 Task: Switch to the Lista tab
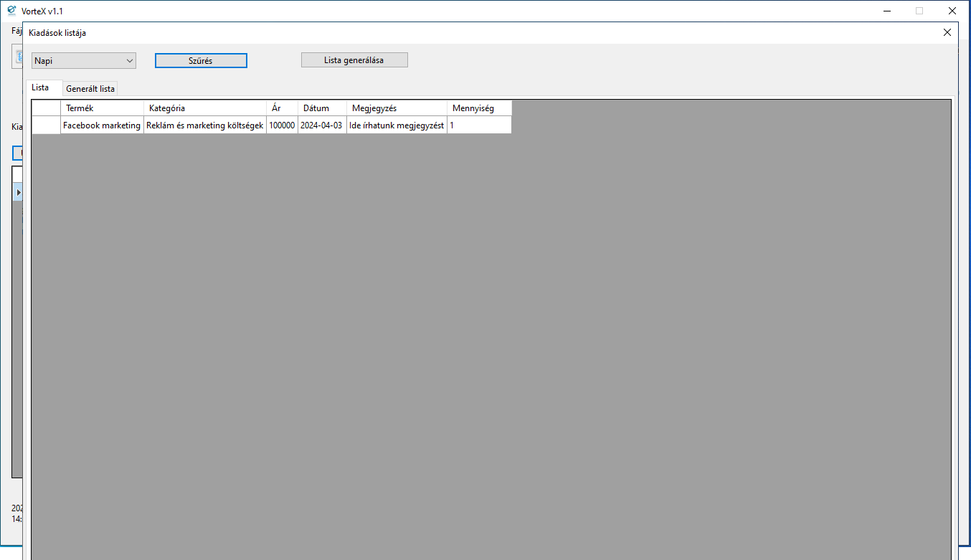click(x=41, y=87)
